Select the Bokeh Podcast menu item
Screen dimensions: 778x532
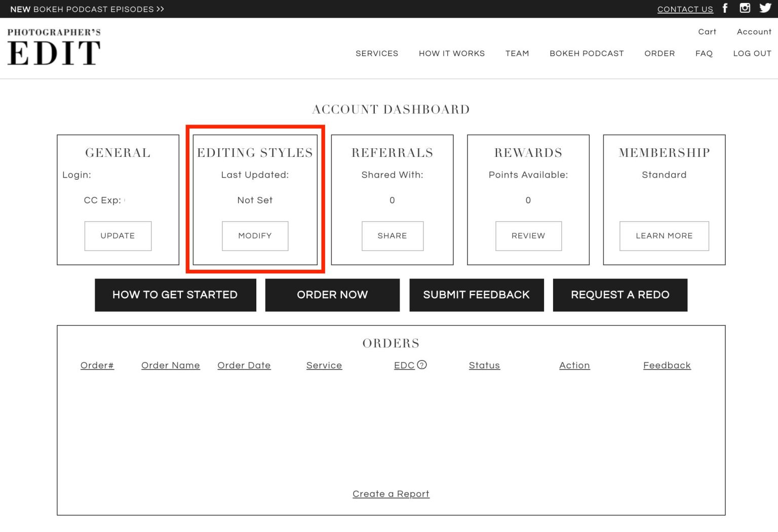point(587,53)
